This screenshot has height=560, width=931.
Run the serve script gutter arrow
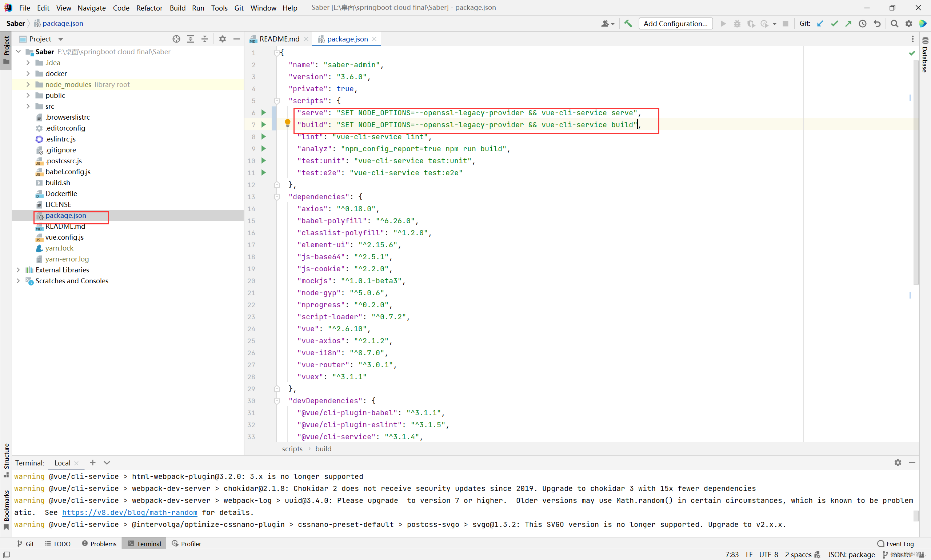264,112
